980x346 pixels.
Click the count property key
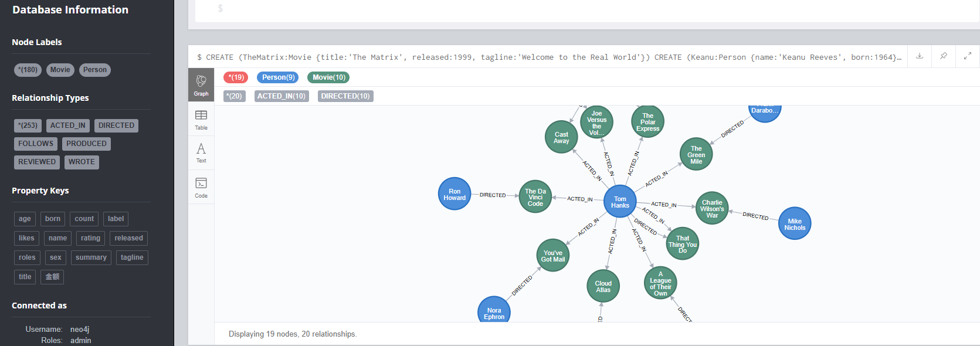[x=84, y=219]
